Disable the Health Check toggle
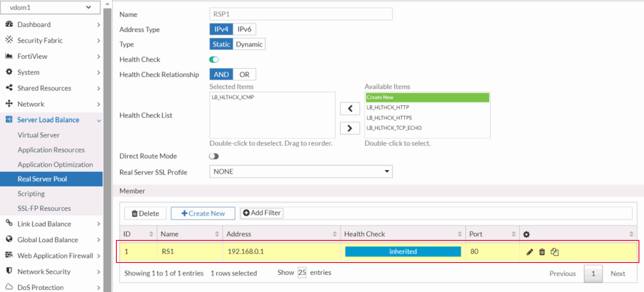644x292 pixels. [213, 59]
